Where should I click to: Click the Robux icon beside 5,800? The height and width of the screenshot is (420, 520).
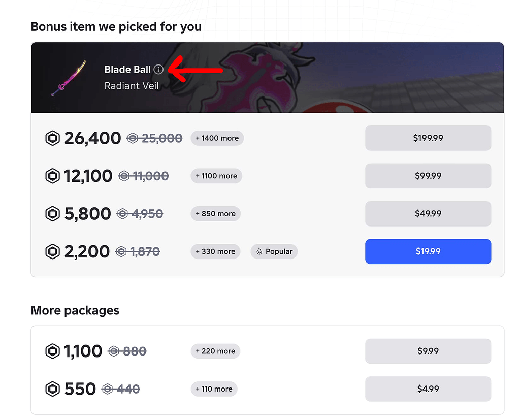pos(52,213)
